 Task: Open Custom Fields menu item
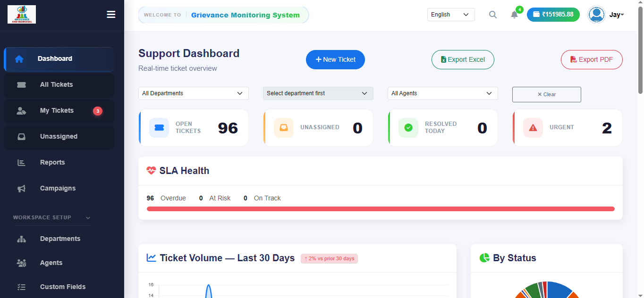59,287
